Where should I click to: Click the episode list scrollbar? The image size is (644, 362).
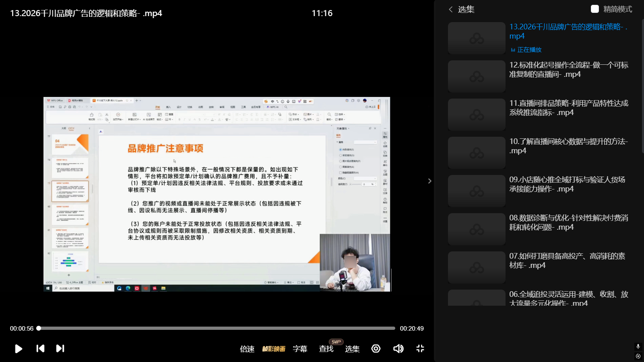(642, 86)
